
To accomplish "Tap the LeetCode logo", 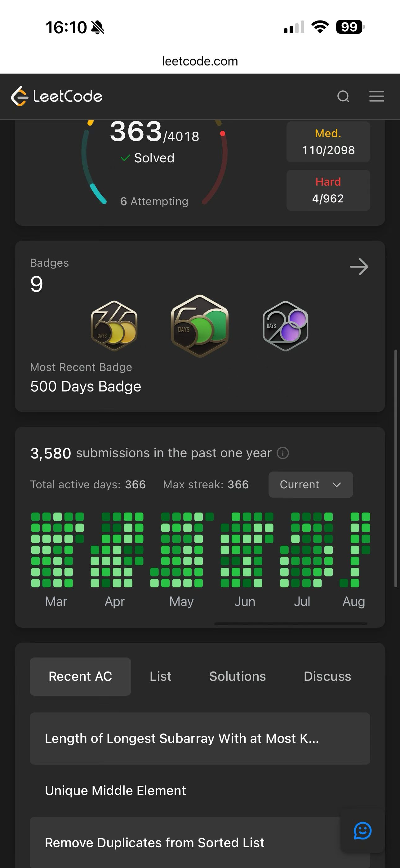I will click(56, 96).
